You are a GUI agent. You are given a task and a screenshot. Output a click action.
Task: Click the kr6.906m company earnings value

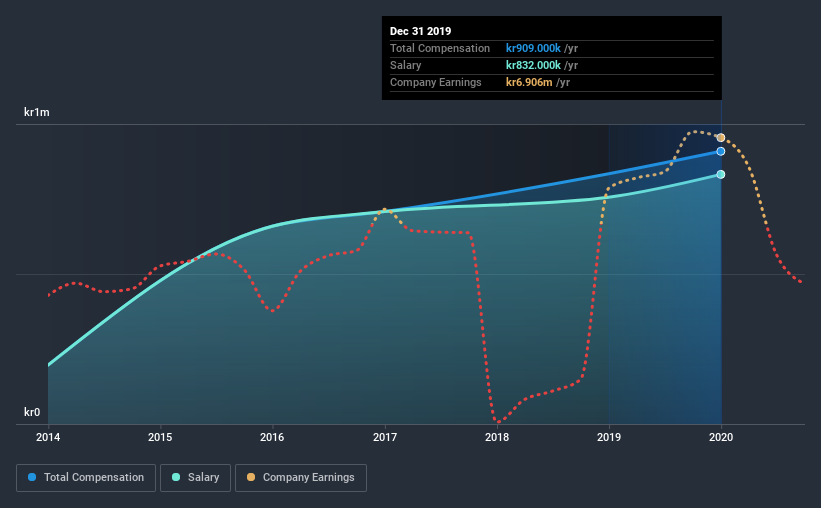529,82
